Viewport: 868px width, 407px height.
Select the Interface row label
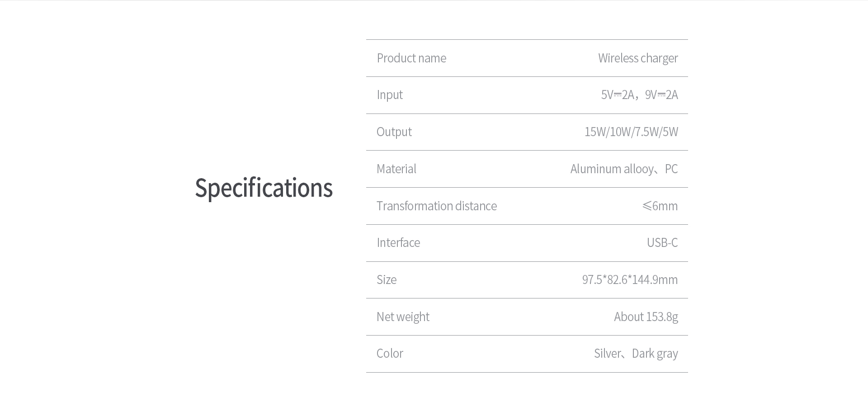(x=398, y=242)
